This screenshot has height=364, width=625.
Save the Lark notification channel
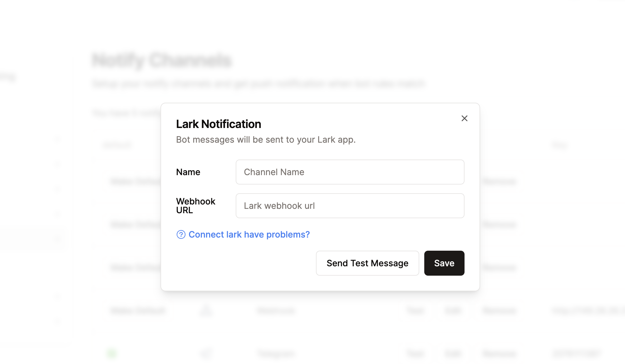coord(444,263)
